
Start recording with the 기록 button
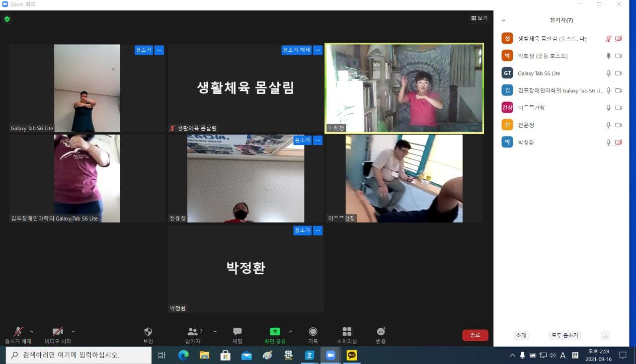pyautogui.click(x=313, y=335)
